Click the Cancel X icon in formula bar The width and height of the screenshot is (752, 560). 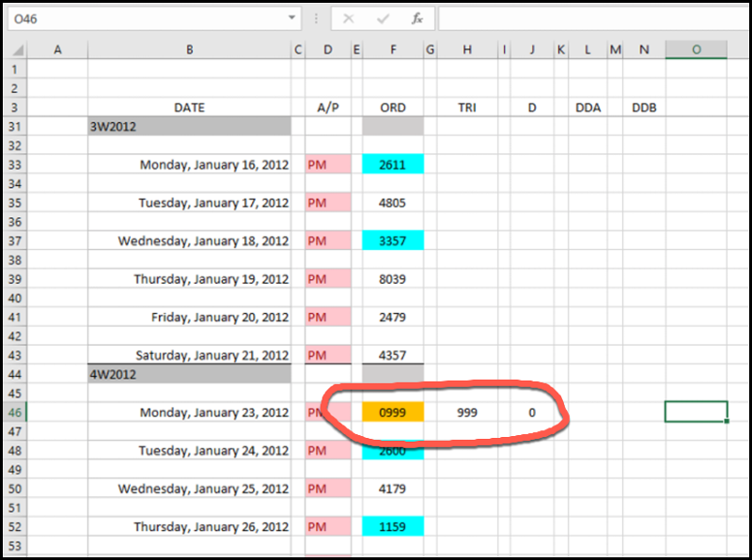pos(349,18)
